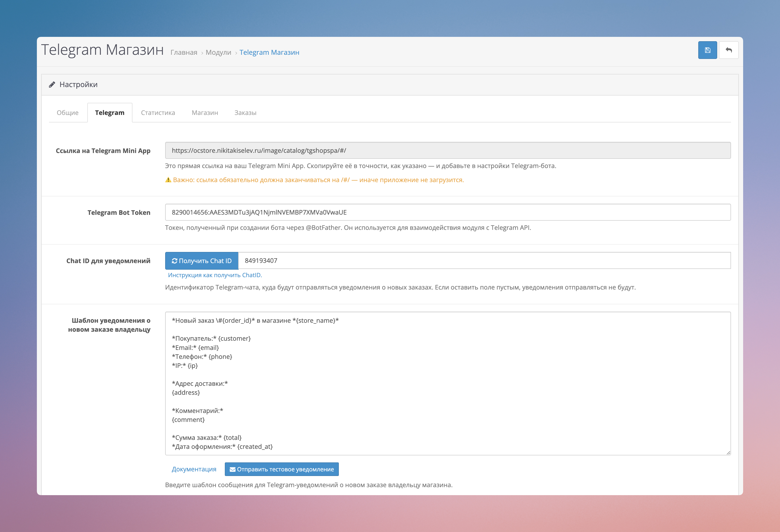The height and width of the screenshot is (532, 780).
Task: Click the *Email:* {email} template line
Action: tap(195, 348)
